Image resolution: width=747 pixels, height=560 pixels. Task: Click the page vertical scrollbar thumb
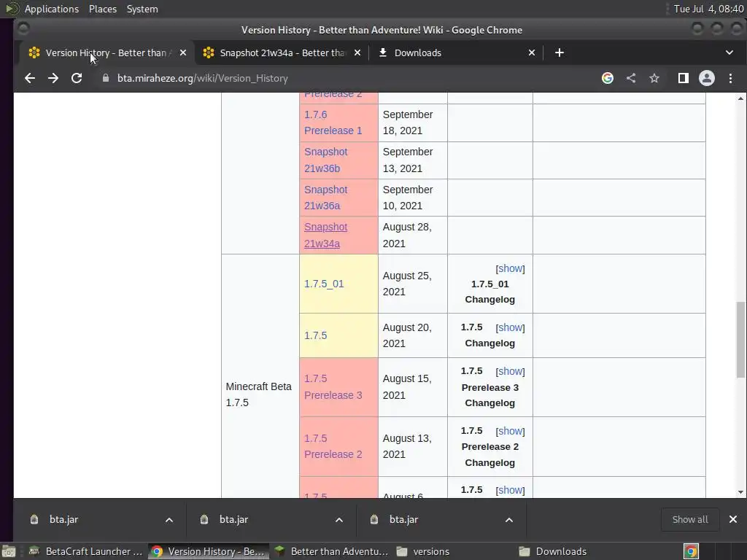pos(740,339)
